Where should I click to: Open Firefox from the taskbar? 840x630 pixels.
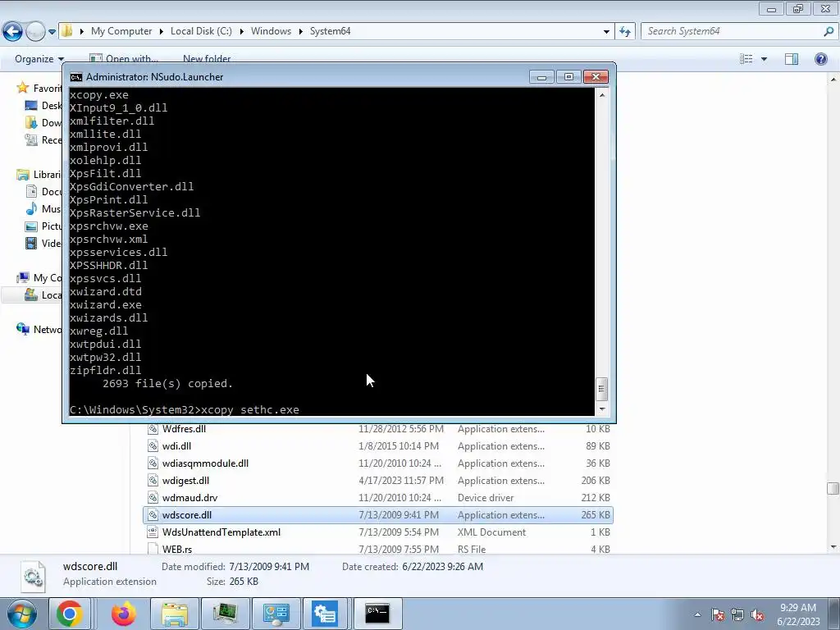tap(124, 614)
